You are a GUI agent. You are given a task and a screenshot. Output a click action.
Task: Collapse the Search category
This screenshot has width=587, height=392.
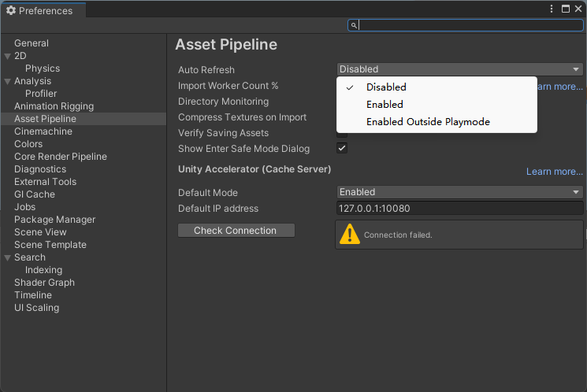click(x=8, y=257)
